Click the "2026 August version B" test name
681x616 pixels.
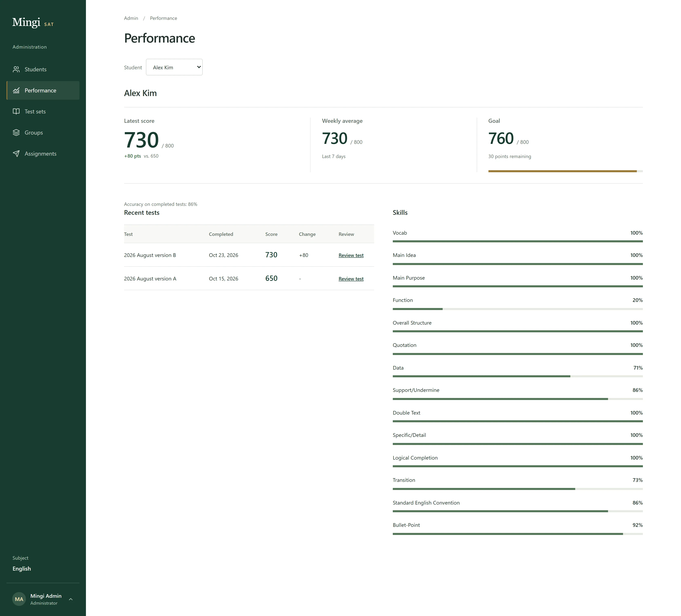(x=150, y=255)
